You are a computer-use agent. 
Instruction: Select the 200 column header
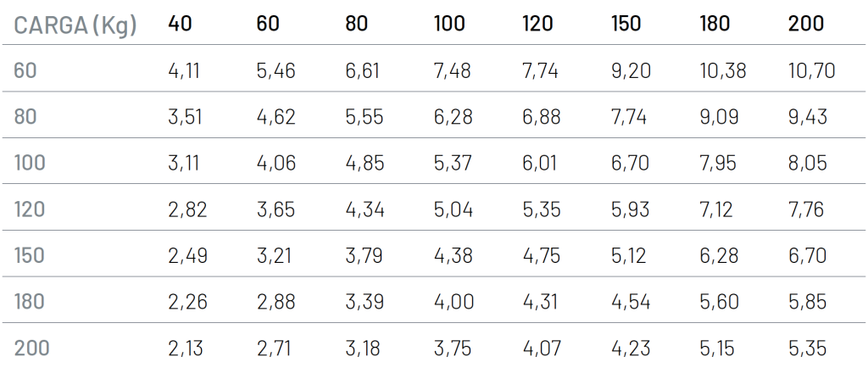(805, 24)
